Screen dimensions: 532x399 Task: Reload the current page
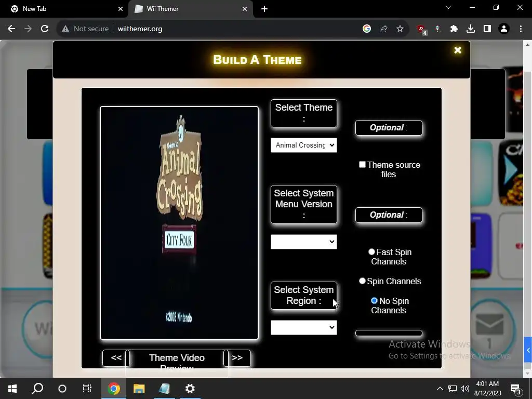click(45, 29)
